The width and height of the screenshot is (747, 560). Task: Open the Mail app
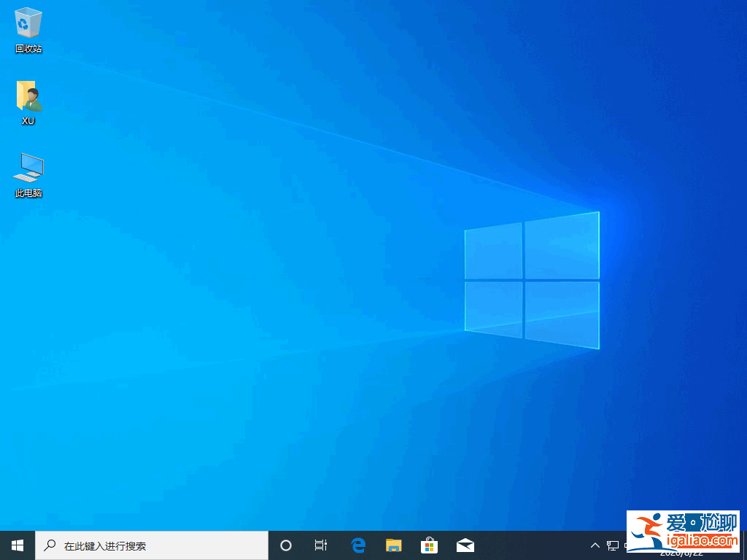tap(465, 545)
